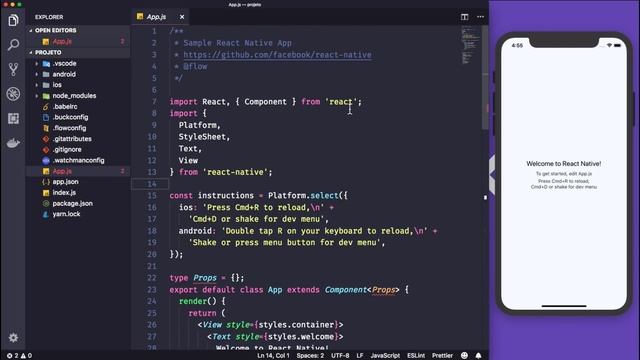Click the EXPLORER panel title
640x360 pixels.
click(49, 17)
